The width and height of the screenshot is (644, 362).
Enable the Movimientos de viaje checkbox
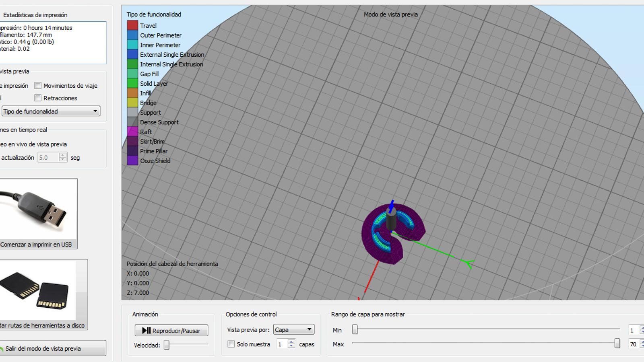coord(38,86)
